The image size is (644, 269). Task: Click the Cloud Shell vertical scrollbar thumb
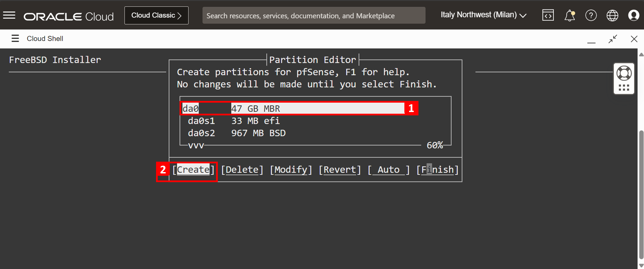[x=641, y=195]
